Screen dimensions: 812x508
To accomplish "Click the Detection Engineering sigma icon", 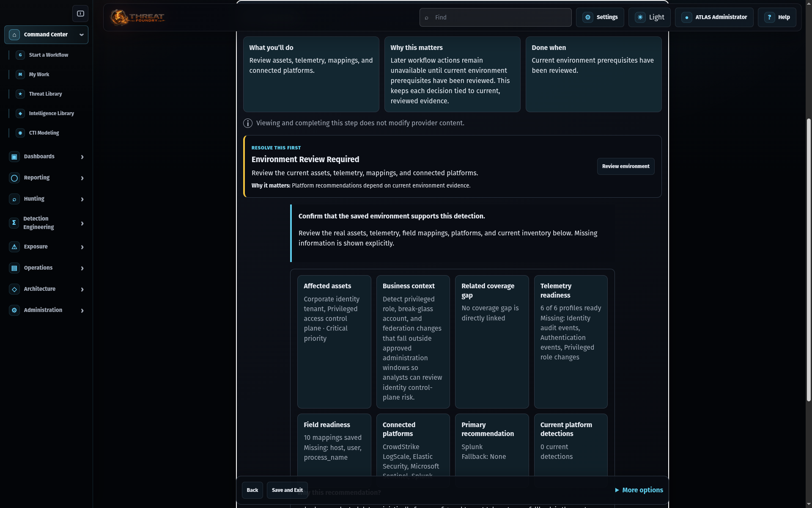I will (14, 223).
